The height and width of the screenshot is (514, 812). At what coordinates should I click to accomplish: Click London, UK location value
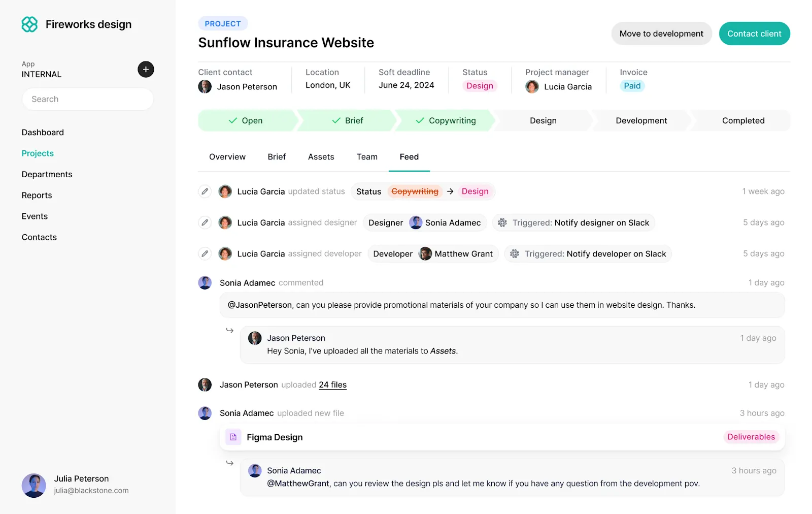(x=328, y=85)
